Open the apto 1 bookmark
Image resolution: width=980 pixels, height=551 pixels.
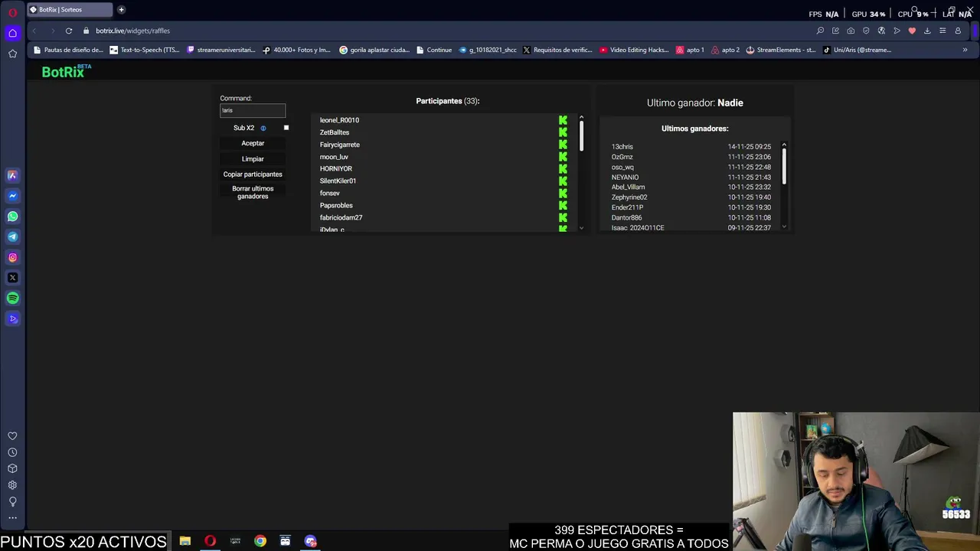pyautogui.click(x=690, y=50)
